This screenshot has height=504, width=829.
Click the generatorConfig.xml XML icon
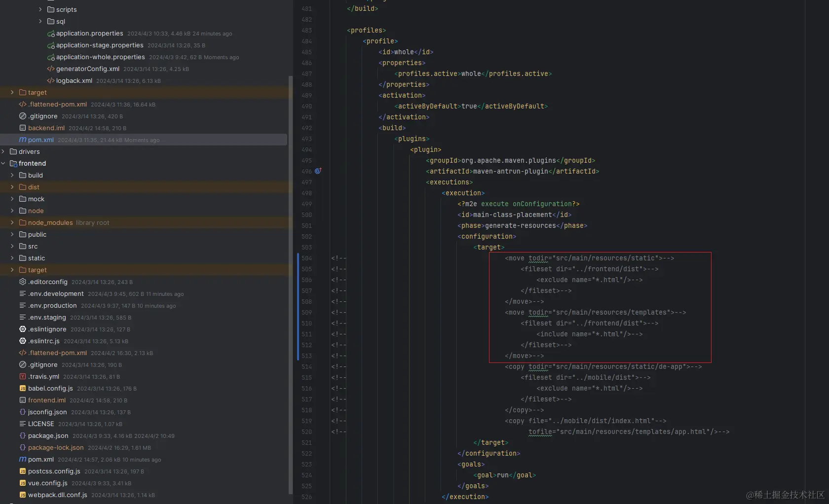coord(51,69)
